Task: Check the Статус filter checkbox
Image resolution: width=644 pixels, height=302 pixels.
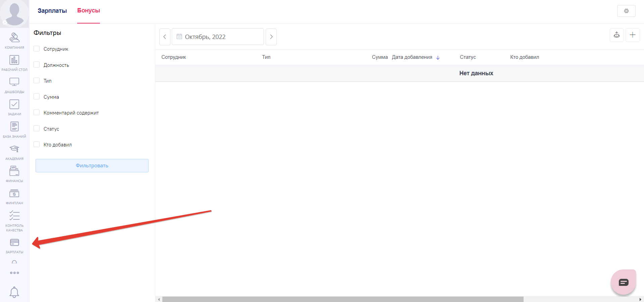Action: coord(37,129)
